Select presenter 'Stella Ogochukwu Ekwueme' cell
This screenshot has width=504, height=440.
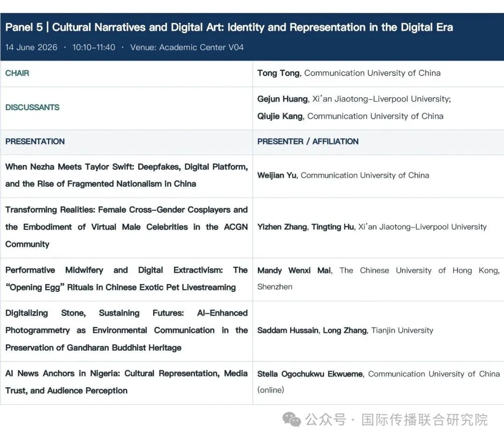(x=378, y=382)
